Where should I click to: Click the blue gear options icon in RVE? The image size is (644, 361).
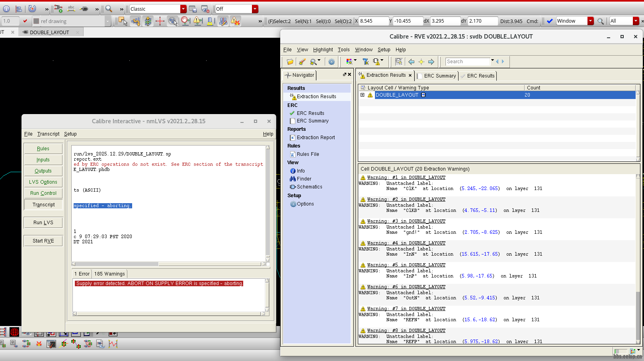pyautogui.click(x=331, y=62)
